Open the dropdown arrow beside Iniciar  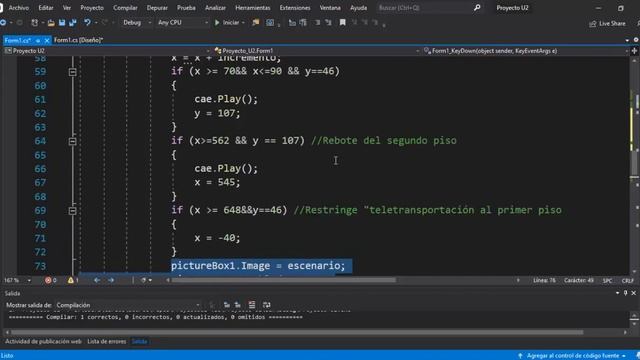tap(243, 23)
